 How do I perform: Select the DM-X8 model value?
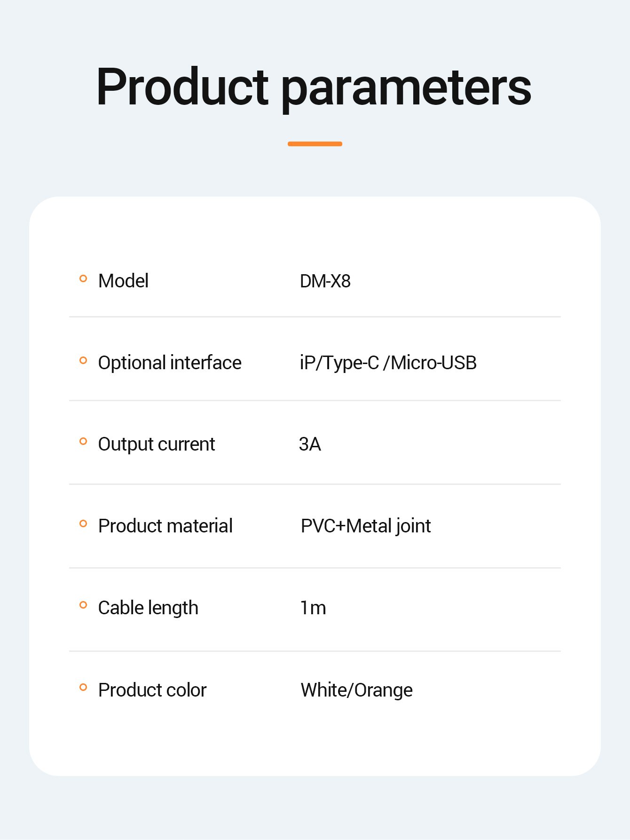325,281
